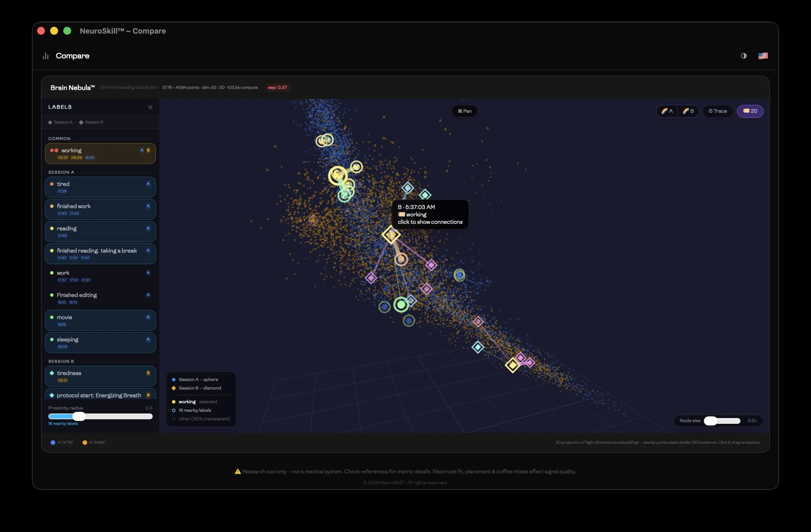Open the US flag language selector
Image resolution: width=811 pixels, height=532 pixels.
tap(763, 56)
